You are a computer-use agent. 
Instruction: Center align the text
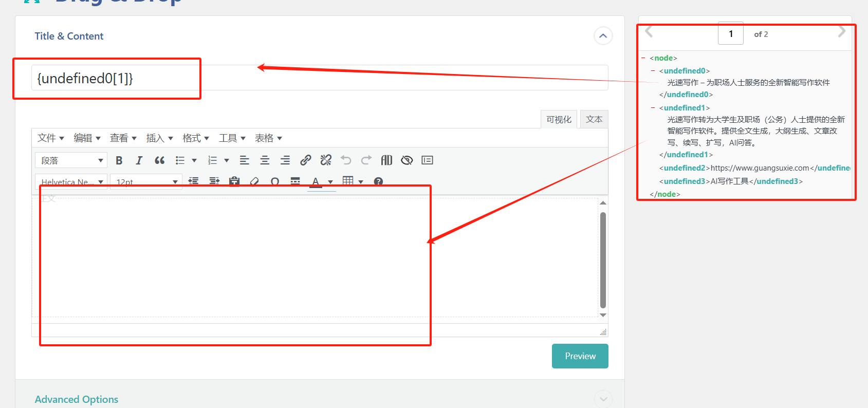[265, 160]
